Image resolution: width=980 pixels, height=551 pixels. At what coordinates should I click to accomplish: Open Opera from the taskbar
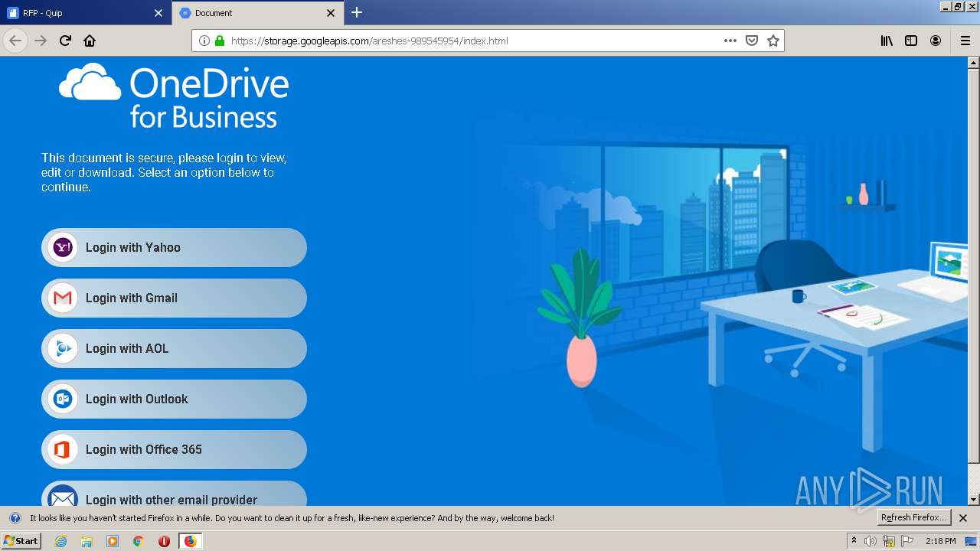coord(164,541)
